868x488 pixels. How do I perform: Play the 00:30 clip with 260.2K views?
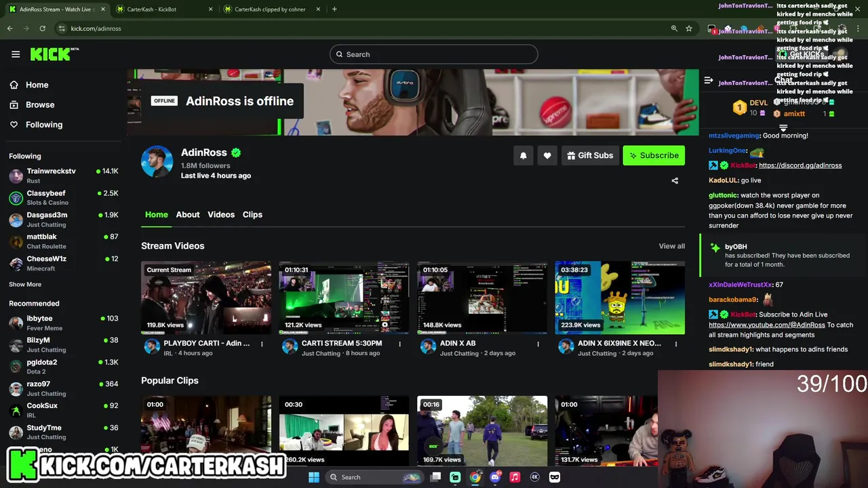click(x=344, y=431)
